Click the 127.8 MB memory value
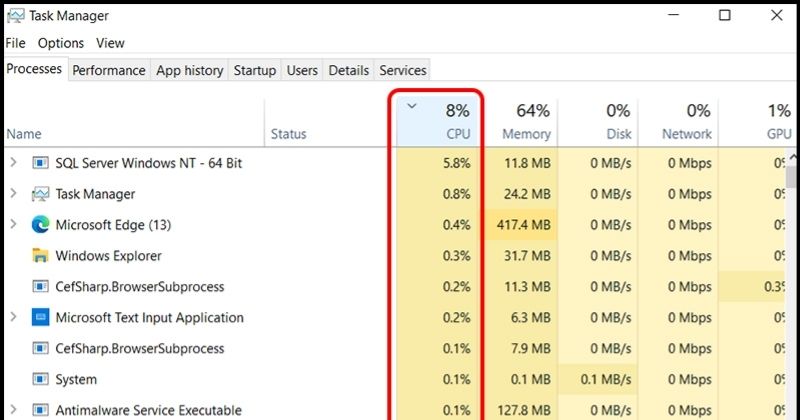 pos(523,410)
